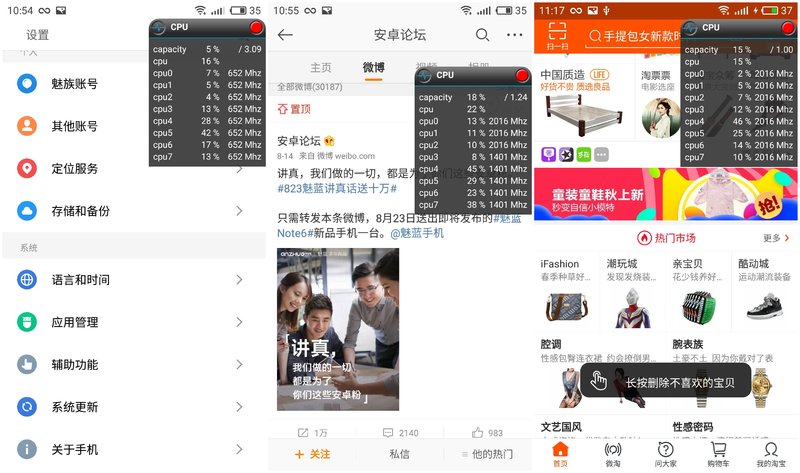The width and height of the screenshot is (800, 473).
Task: Tap the 腕表族 watch category card
Action: 733,372
